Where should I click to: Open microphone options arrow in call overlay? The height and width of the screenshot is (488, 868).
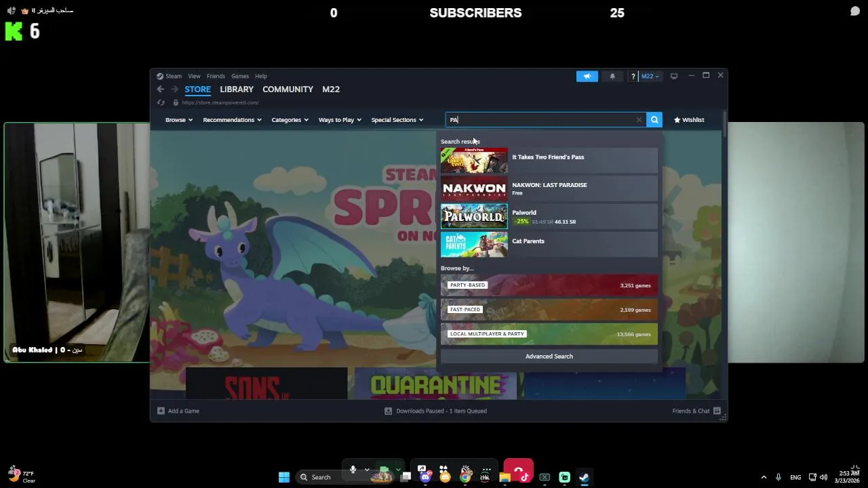[367, 470]
